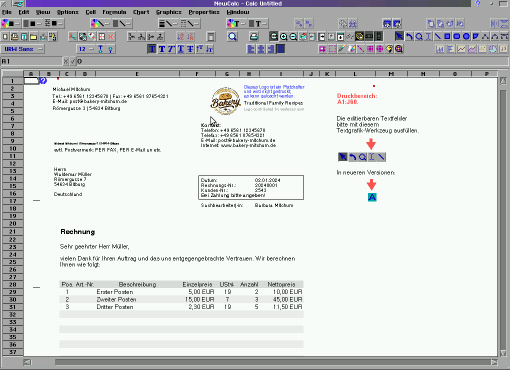This screenshot has height=370, width=510.
Task: Click the bar chart icon in the chart tools
Action: coord(440,49)
